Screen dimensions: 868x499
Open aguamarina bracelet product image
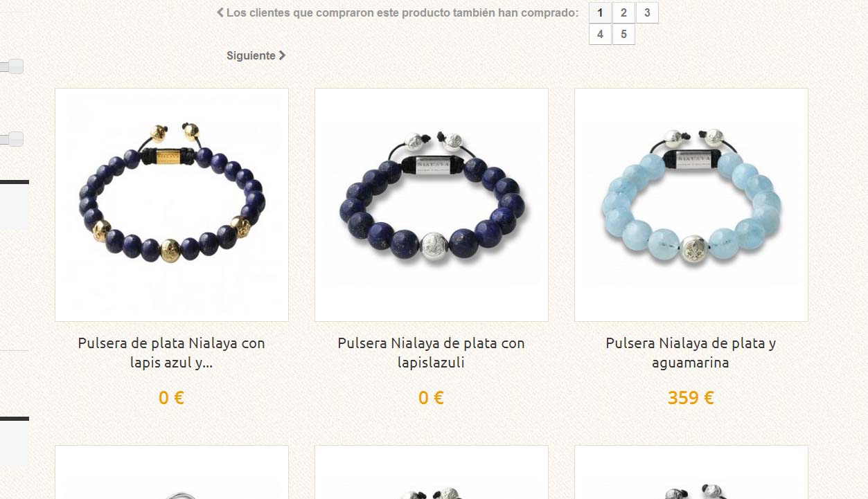coord(691,205)
